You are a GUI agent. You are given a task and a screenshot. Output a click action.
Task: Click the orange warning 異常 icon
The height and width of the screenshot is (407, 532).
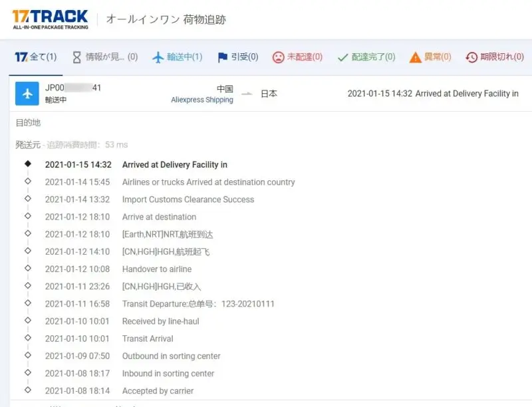tap(416, 57)
